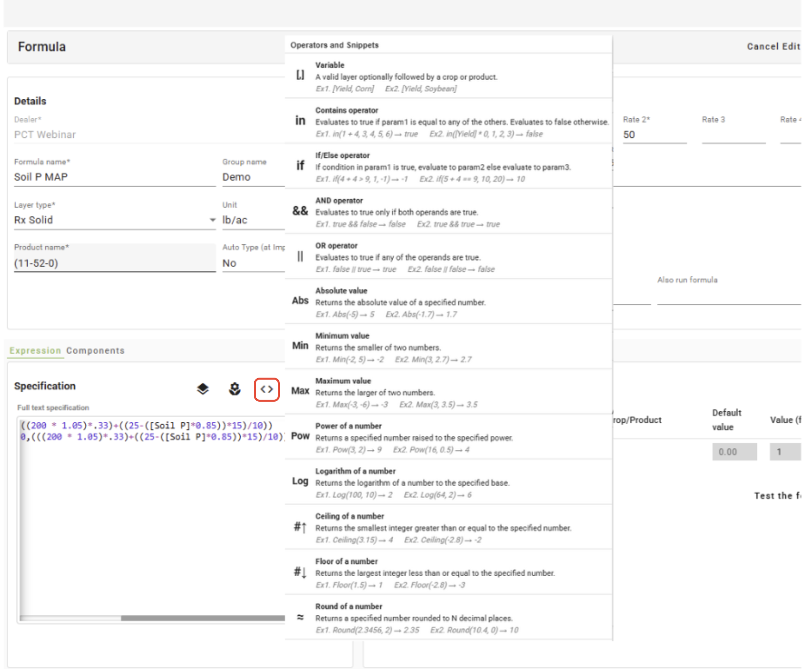The width and height of the screenshot is (812, 669).
Task: Insert the Floor function icon
Action: (x=300, y=572)
